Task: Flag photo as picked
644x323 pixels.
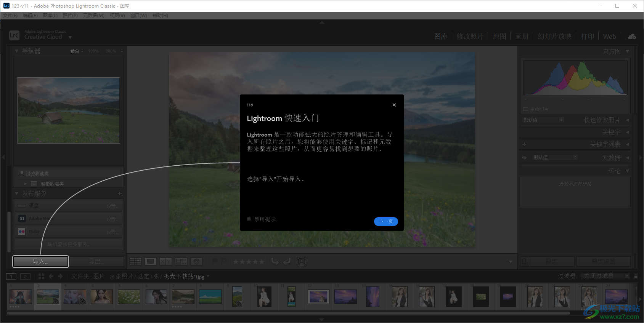Action: coord(215,261)
